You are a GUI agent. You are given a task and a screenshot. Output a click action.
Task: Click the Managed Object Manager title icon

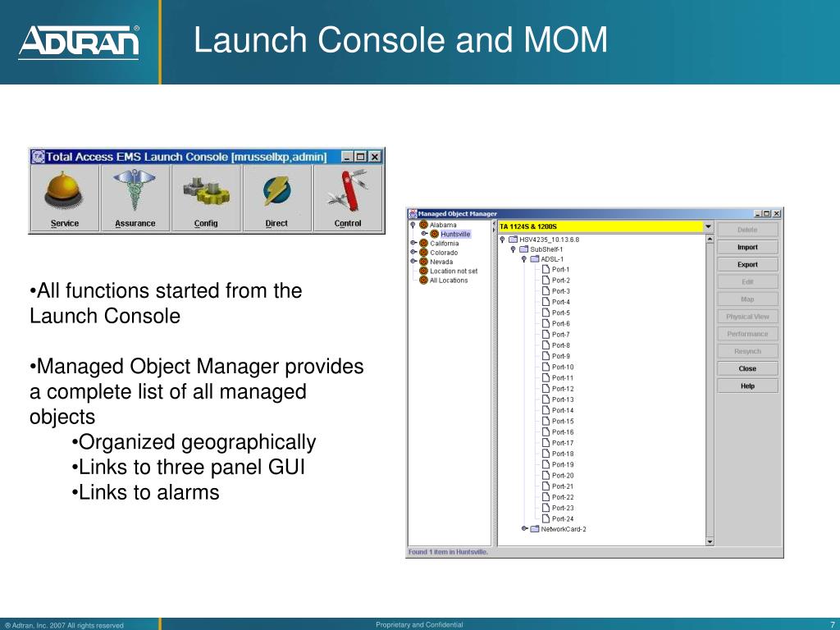click(413, 213)
